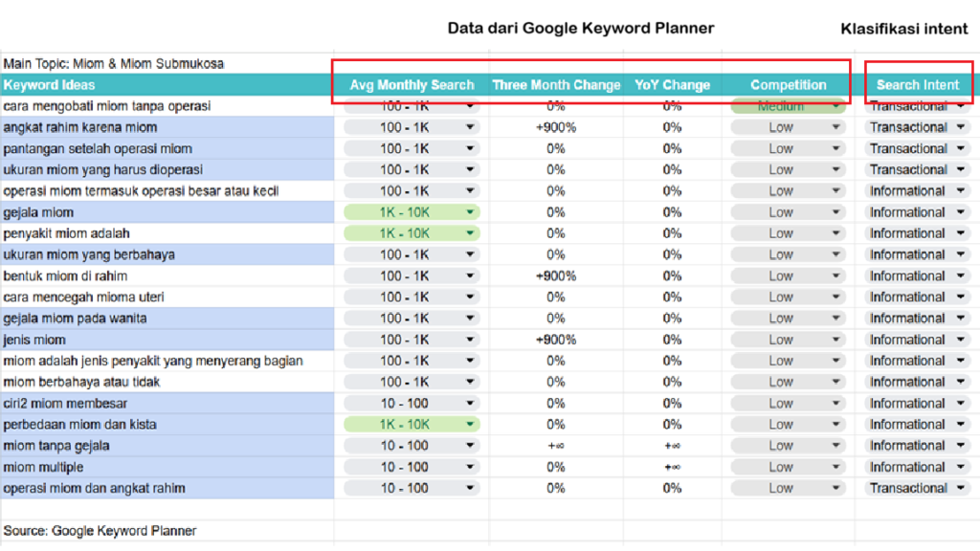Click the 'Data dari Google Keyword Planner' title
The image size is (980, 551).
click(x=581, y=28)
